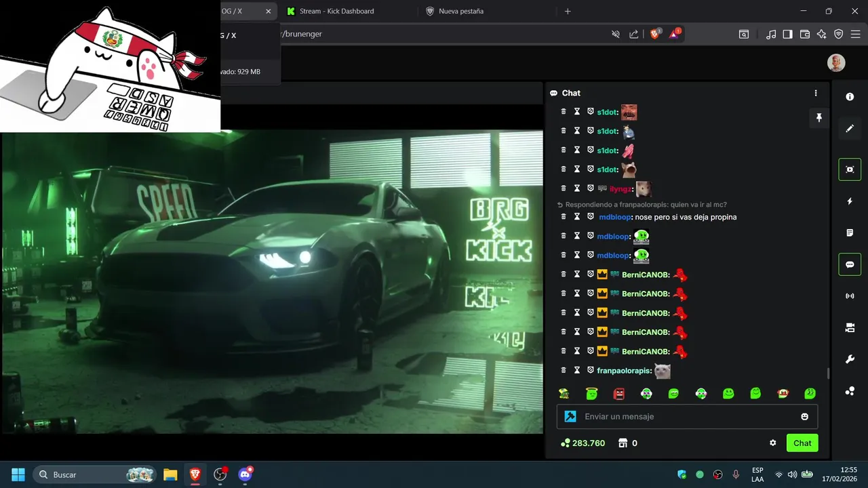Open Brave Shields lion icon

point(655,33)
